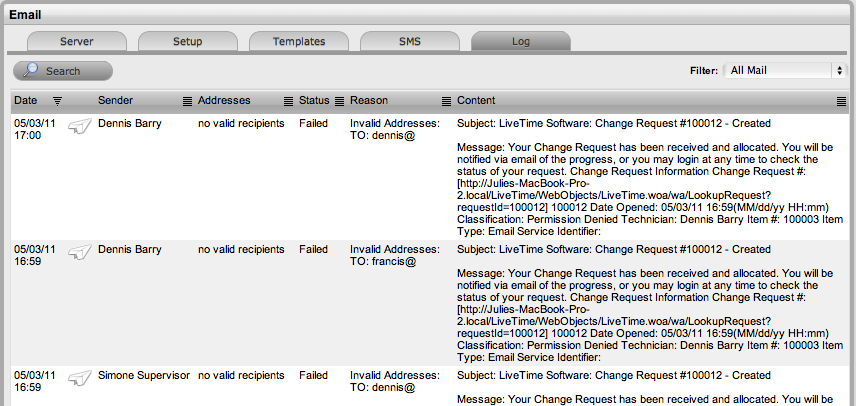The width and height of the screenshot is (856, 406).
Task: Click the Date column sort icon
Action: pyautogui.click(x=57, y=101)
